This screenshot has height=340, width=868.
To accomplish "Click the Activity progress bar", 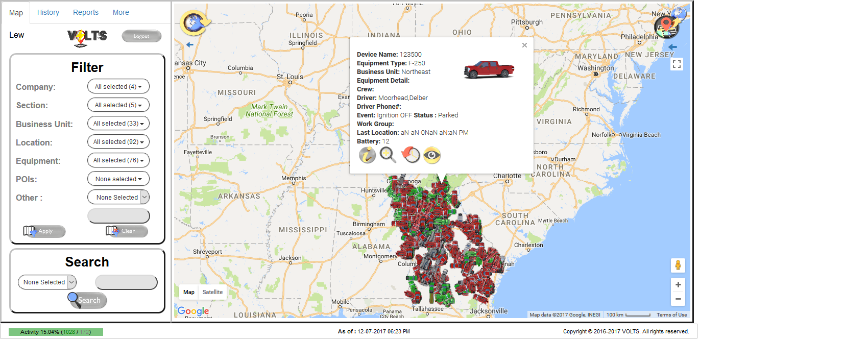I will (x=56, y=332).
